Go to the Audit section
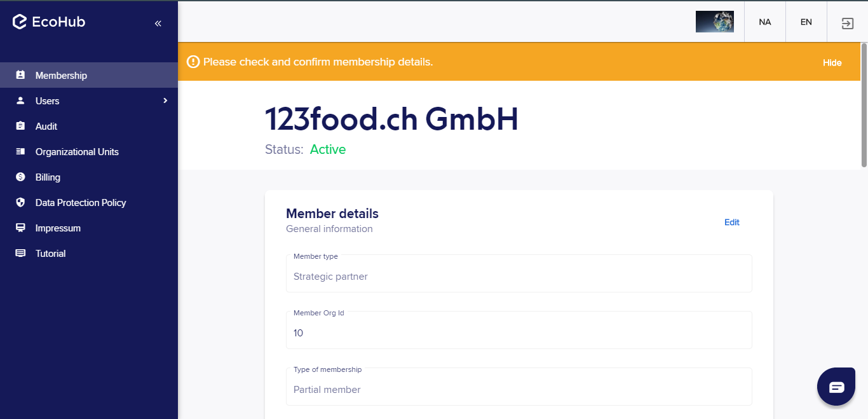Viewport: 868px width, 419px height. pos(89,126)
